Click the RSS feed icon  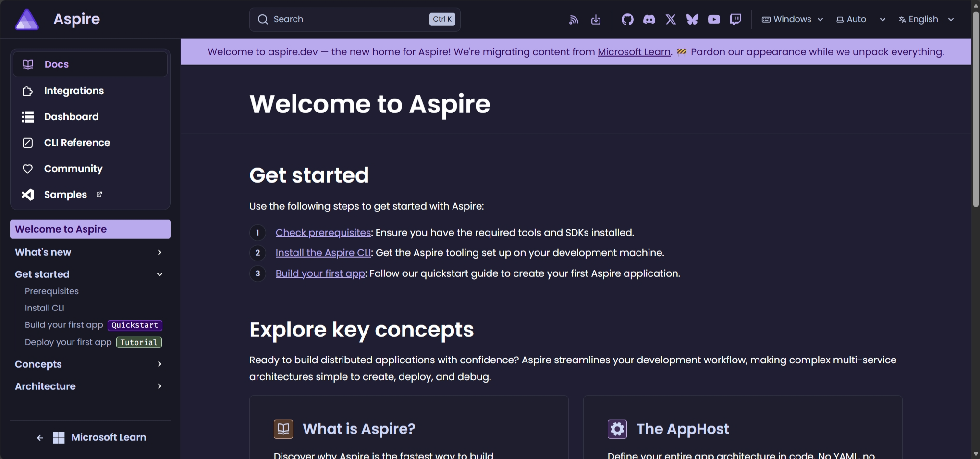tap(573, 19)
